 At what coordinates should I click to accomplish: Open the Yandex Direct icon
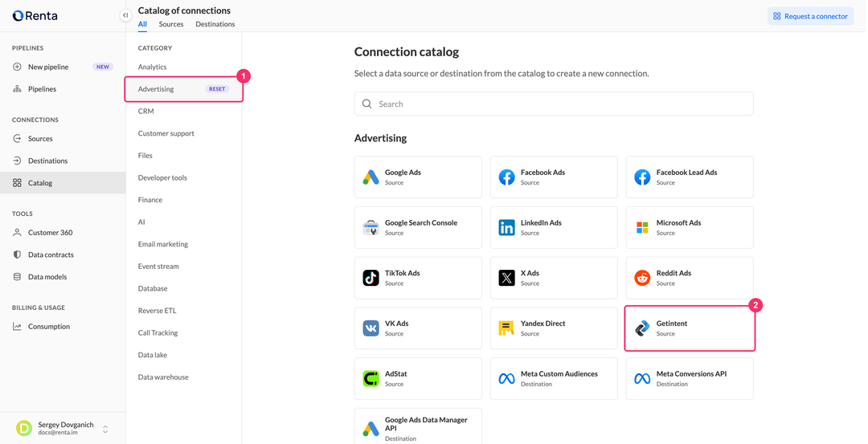(506, 328)
